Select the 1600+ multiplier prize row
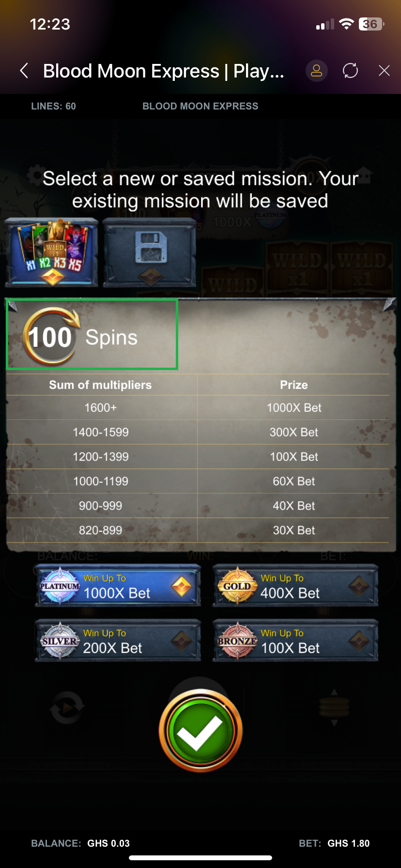The image size is (401, 868). pyautogui.click(x=198, y=408)
